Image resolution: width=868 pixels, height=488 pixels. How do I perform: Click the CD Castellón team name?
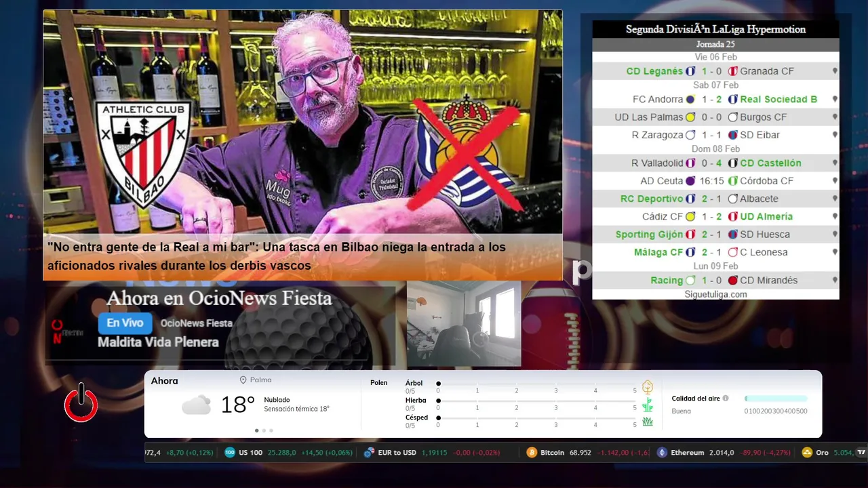[x=770, y=163]
